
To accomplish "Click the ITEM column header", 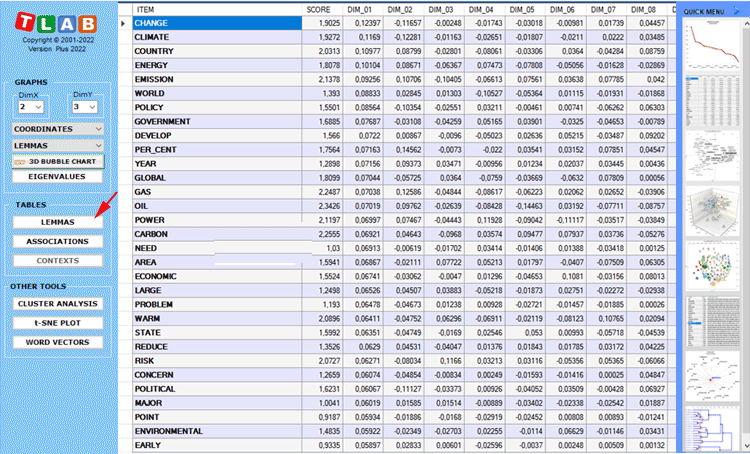I will pyautogui.click(x=217, y=10).
